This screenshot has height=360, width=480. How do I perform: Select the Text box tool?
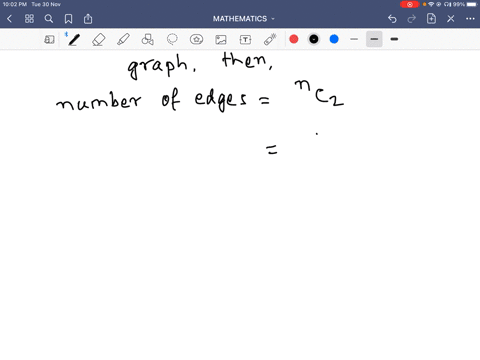[x=245, y=40]
